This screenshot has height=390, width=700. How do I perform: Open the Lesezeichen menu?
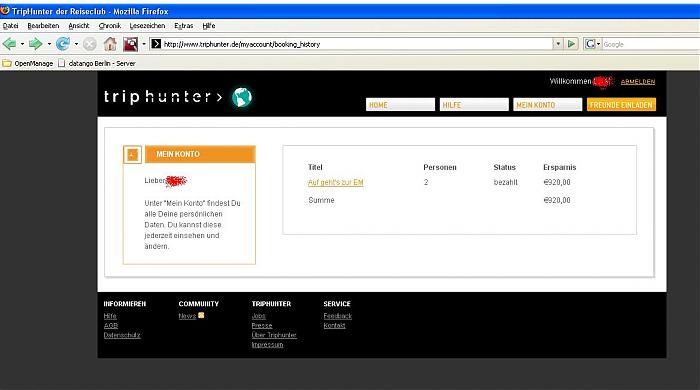pos(147,26)
